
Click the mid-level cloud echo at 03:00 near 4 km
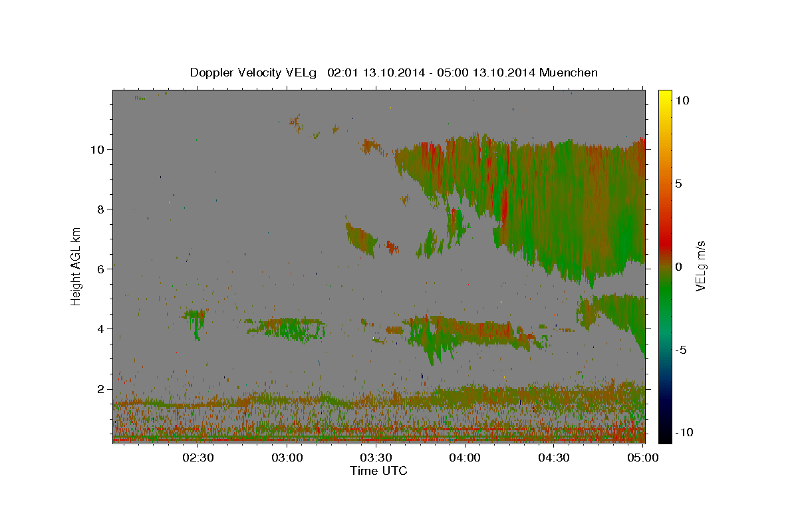point(286,329)
